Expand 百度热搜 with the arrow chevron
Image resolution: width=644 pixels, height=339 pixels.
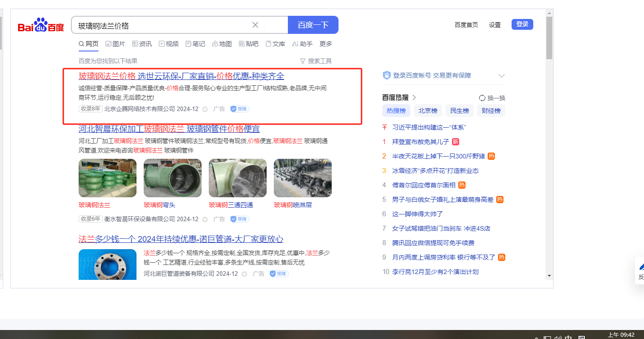(x=414, y=98)
